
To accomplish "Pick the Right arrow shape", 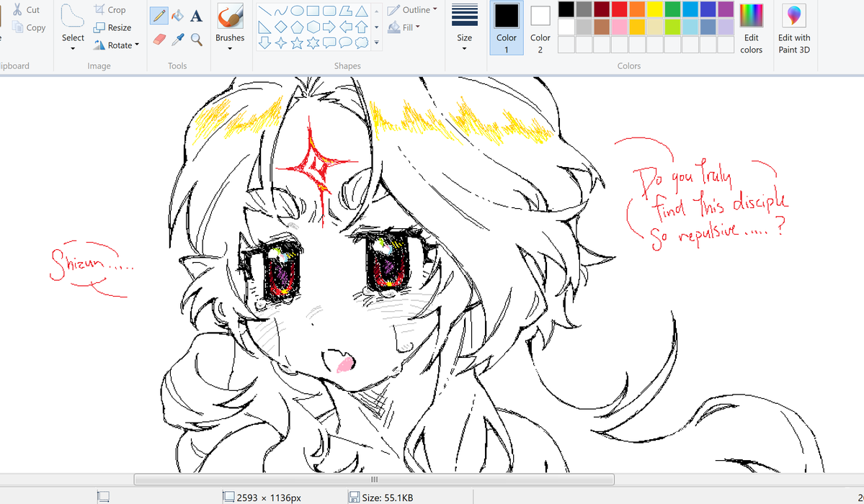I will (x=329, y=27).
